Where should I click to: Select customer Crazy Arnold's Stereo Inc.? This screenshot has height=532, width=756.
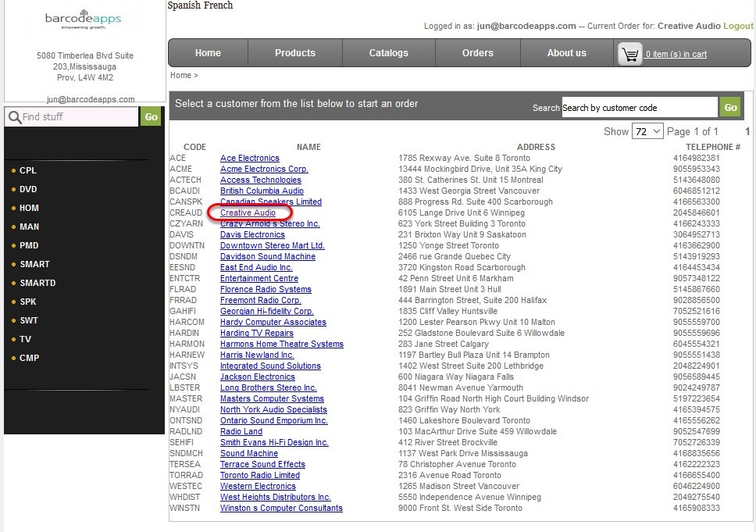pyautogui.click(x=270, y=223)
